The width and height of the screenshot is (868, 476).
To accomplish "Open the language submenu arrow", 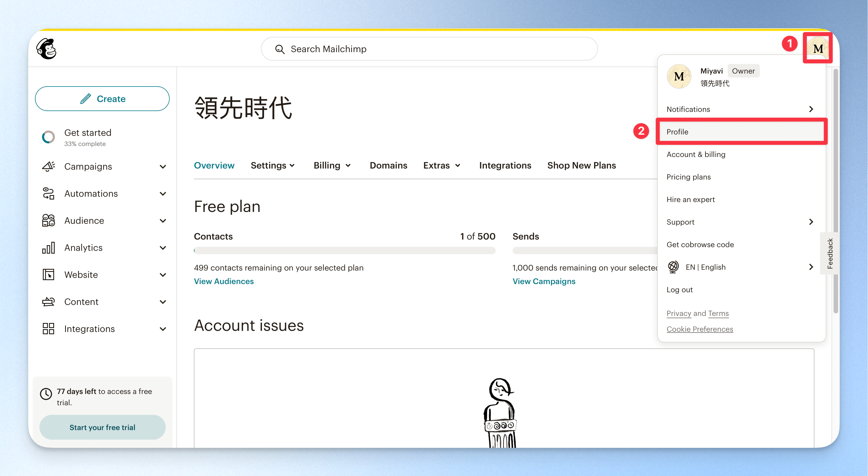I will 811,267.
